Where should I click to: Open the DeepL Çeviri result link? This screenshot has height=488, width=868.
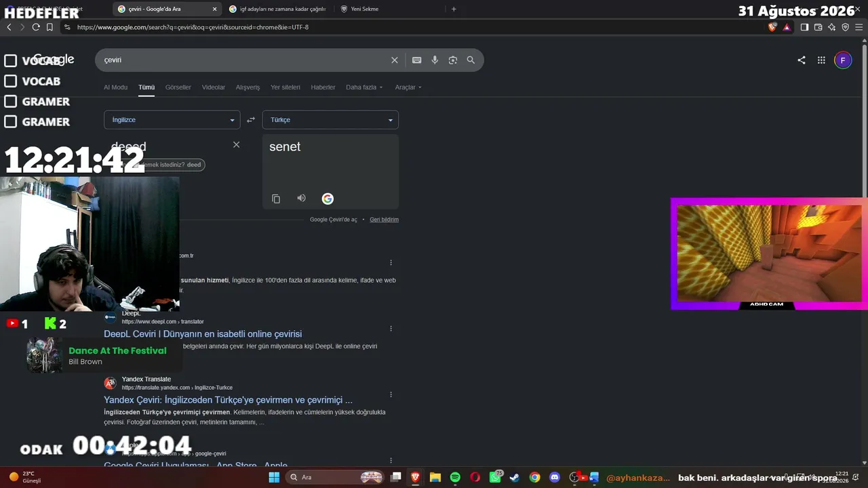coord(203,334)
